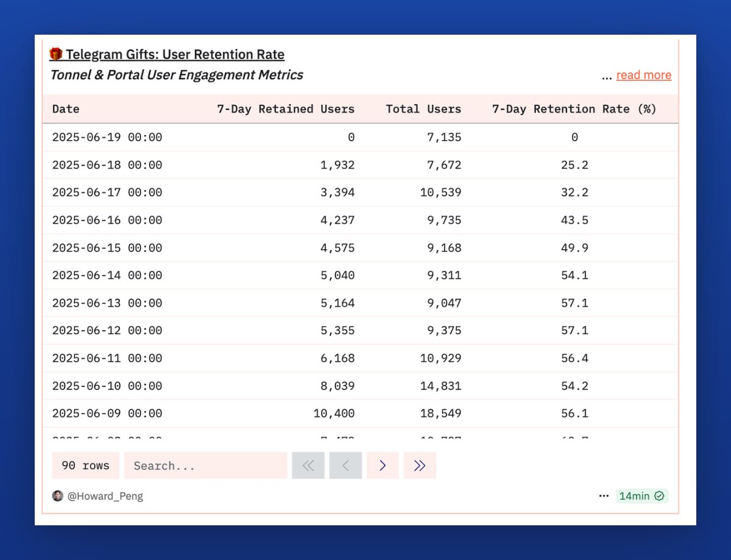The width and height of the screenshot is (731, 560).
Task: Click retention rate value 49.9
Action: pyautogui.click(x=574, y=248)
